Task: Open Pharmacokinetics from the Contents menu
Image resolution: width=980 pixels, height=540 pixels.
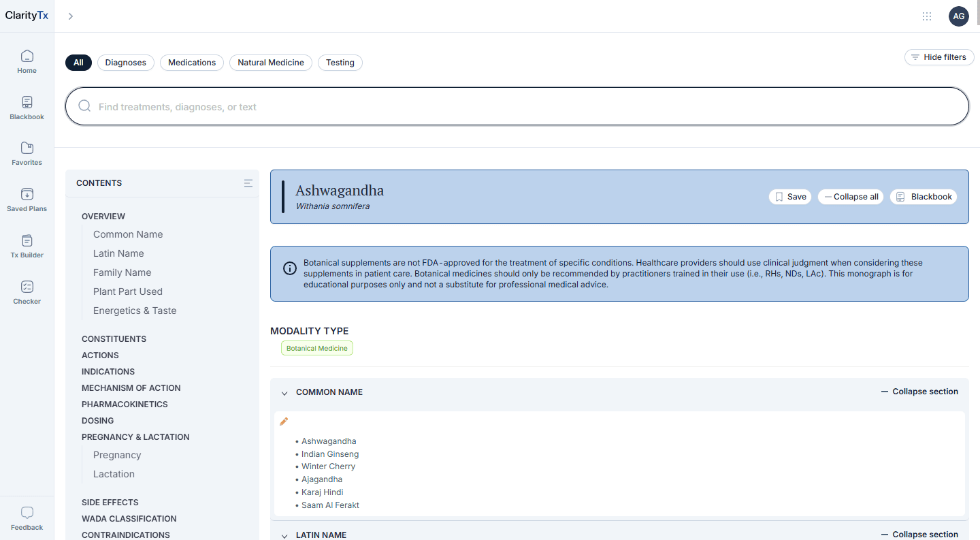Action: 125,404
